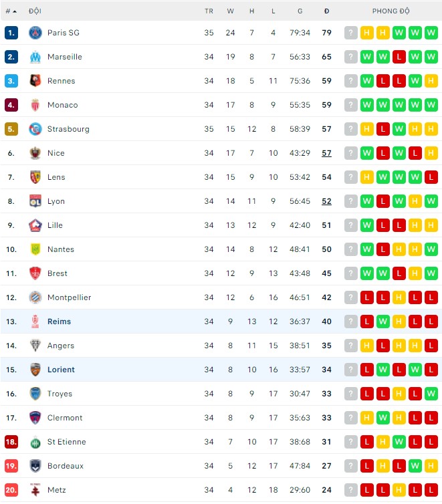Click the Monaco club badge
Image resolution: width=442 pixels, height=504 pixels.
[x=35, y=105]
